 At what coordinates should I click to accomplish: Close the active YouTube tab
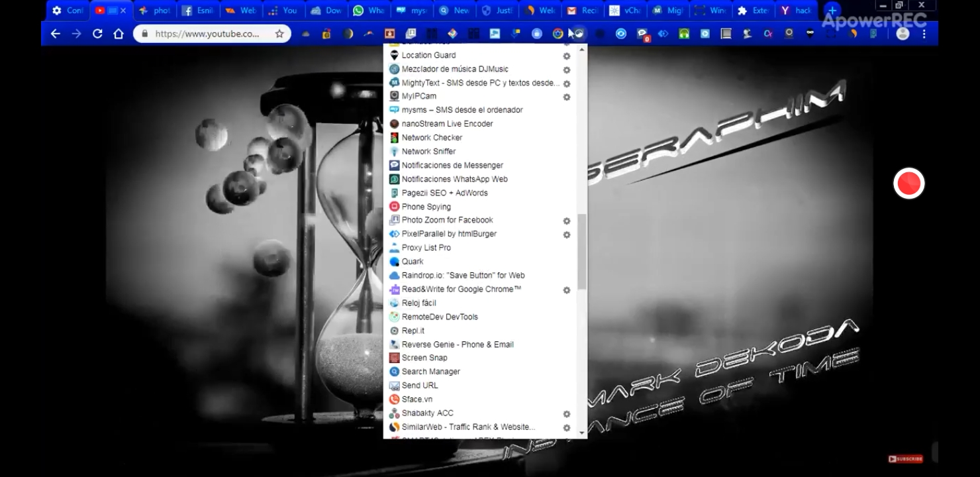(123, 11)
